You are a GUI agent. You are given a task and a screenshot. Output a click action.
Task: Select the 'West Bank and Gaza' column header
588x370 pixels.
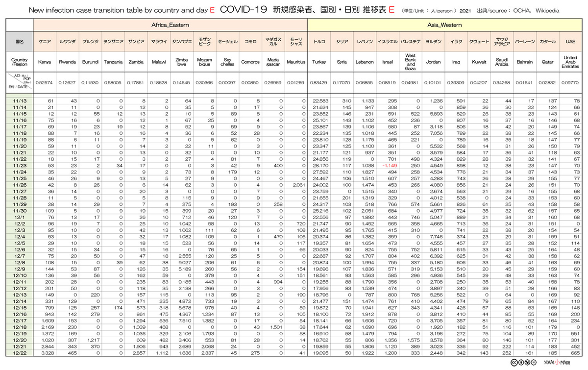(411, 62)
